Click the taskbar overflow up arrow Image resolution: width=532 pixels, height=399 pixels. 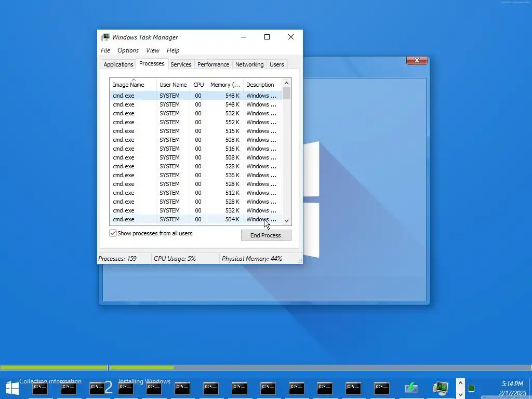tap(460, 383)
